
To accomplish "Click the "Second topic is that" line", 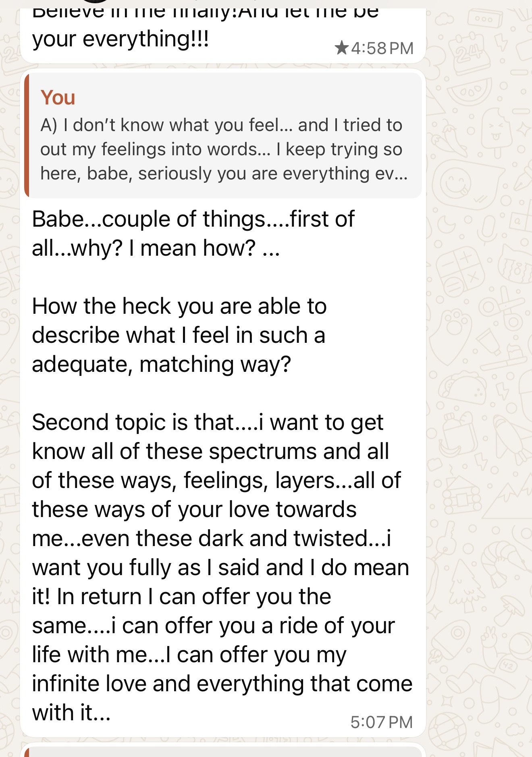I will point(207,422).
